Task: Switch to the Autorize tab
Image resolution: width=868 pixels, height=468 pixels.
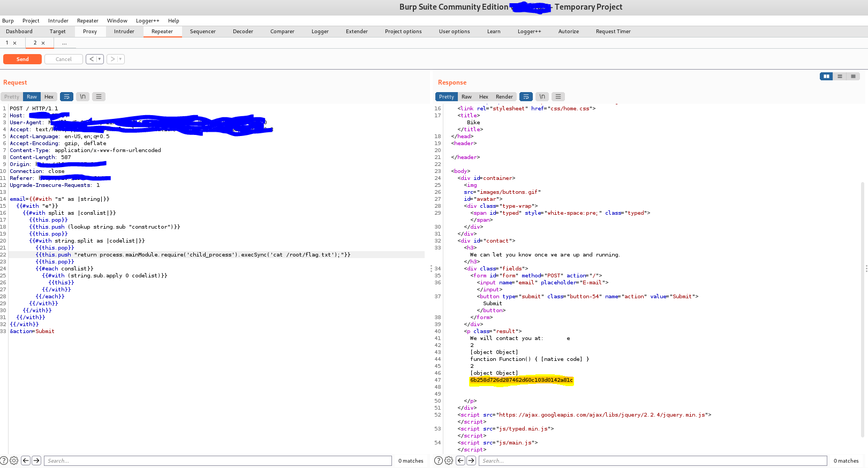Action: tap(569, 32)
